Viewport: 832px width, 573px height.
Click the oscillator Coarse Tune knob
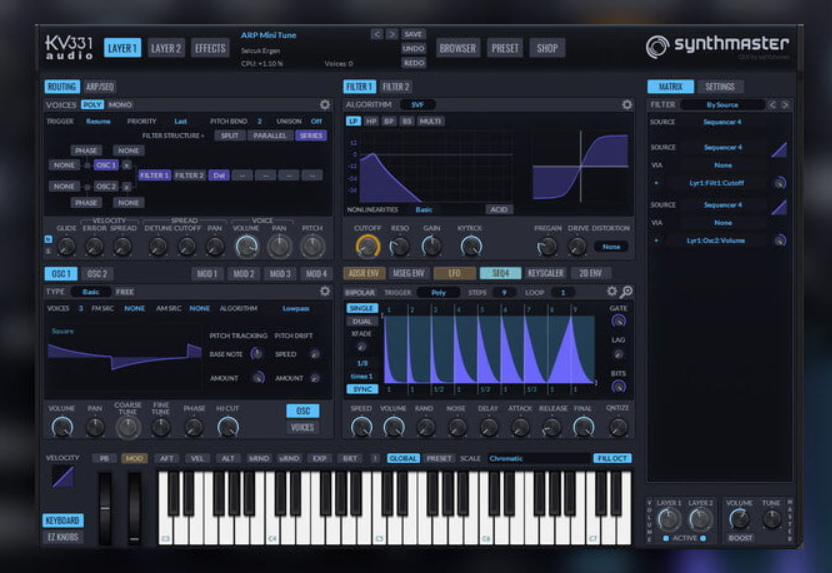click(x=128, y=427)
